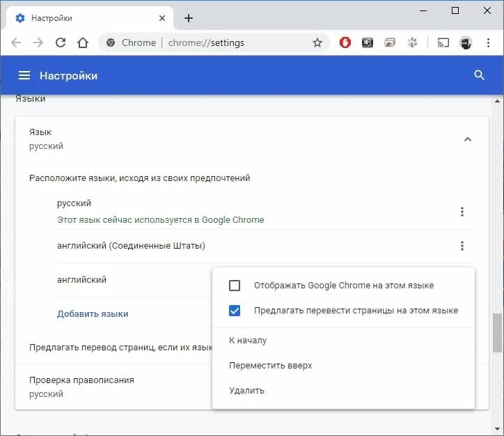Screen dimensions: 504x436
Task: Click the Добавить языки link
Action: (93, 314)
